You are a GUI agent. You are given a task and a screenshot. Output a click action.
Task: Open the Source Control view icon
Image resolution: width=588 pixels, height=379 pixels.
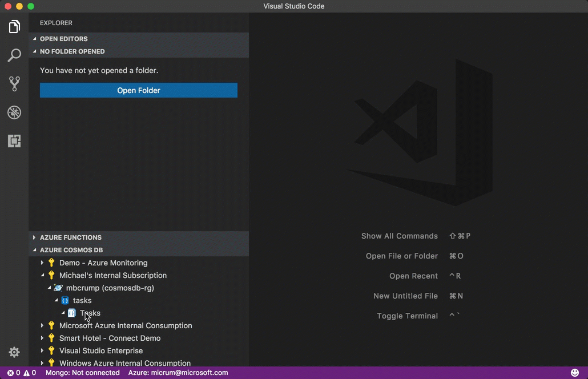(14, 83)
